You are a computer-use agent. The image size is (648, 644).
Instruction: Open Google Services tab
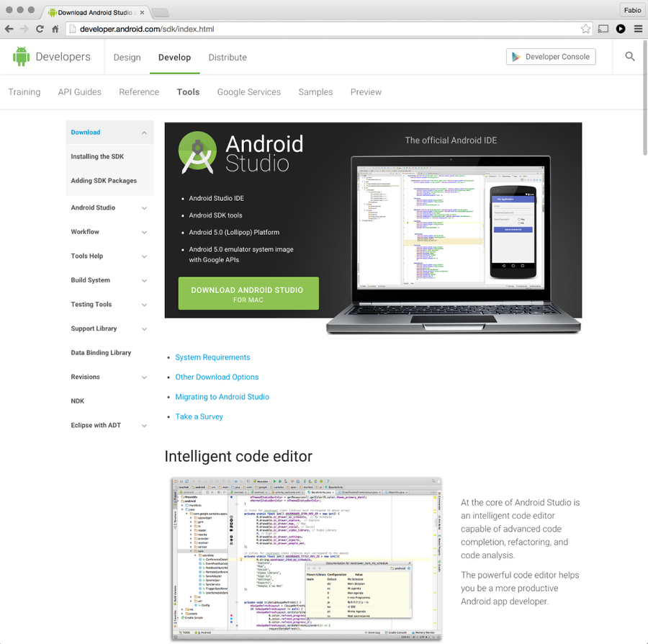click(249, 91)
